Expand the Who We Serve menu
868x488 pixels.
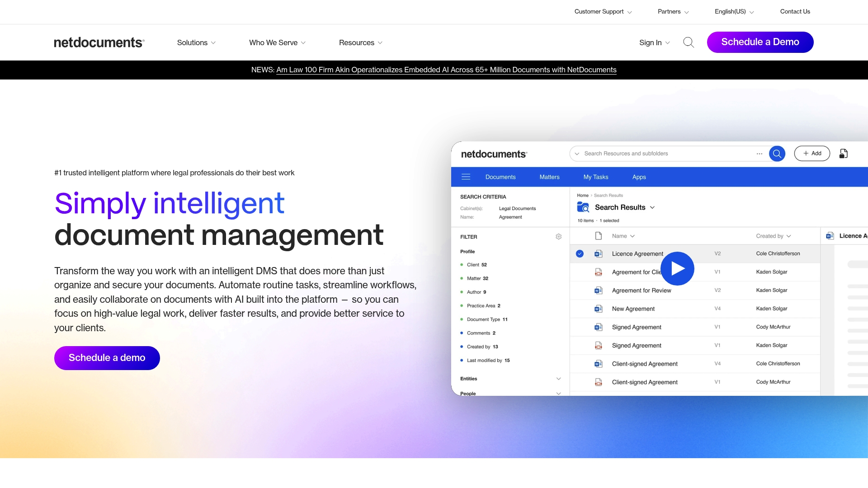tap(277, 42)
